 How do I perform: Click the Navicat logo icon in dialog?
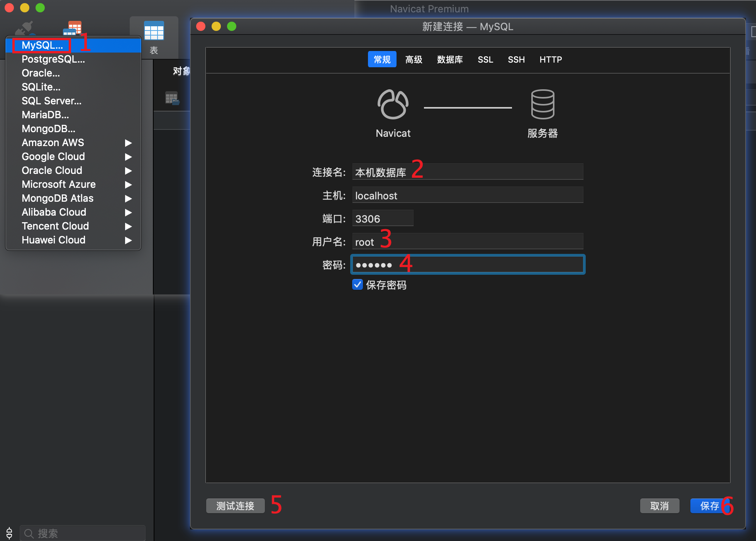click(x=393, y=104)
